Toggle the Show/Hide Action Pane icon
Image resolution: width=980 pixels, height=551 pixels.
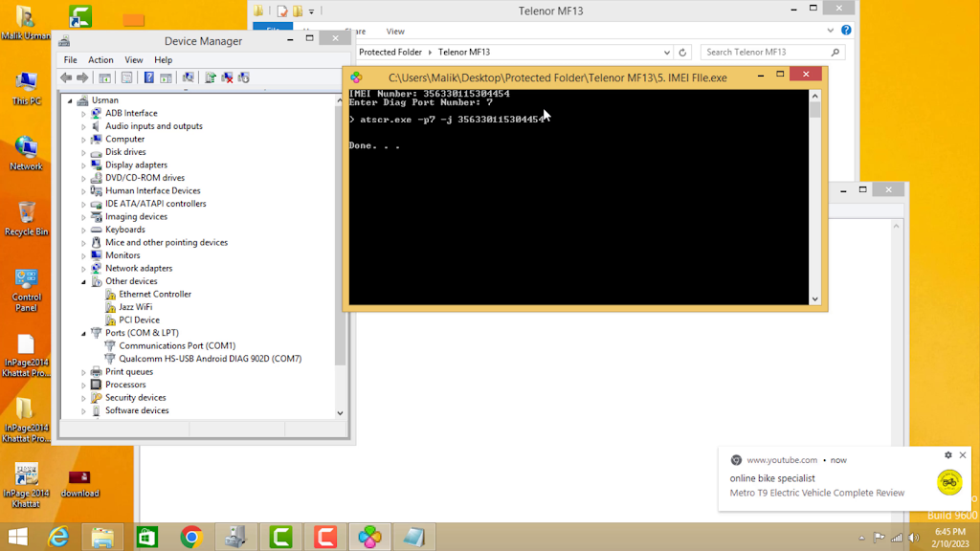click(x=166, y=77)
